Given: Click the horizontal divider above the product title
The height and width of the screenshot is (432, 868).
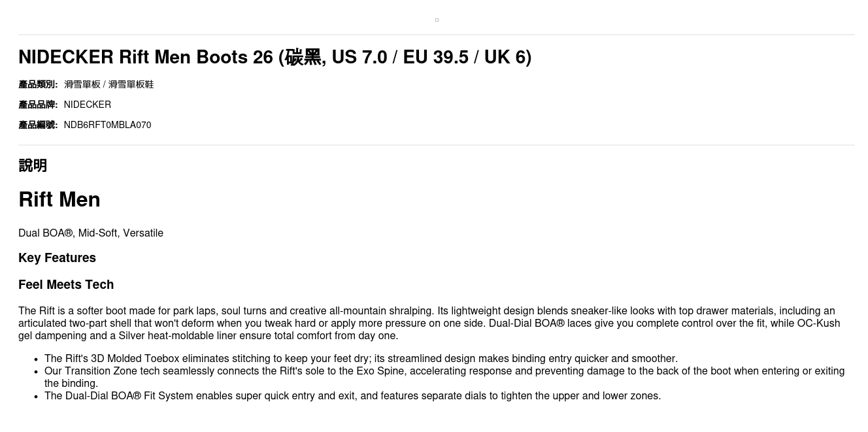Looking at the screenshot, I should coord(437,35).
